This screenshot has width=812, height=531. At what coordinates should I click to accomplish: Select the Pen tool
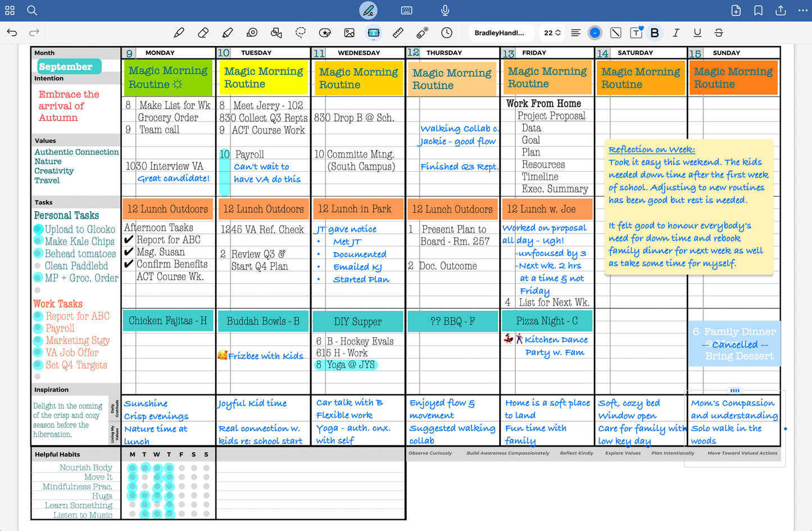[179, 33]
